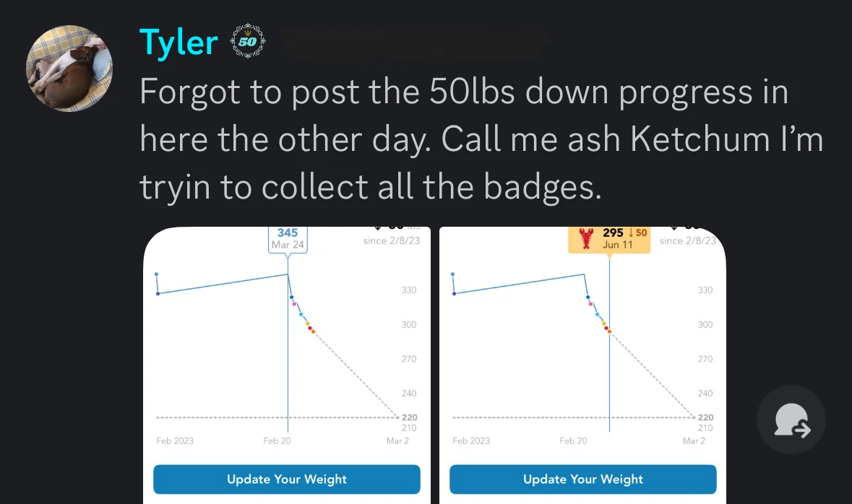
Task: Tap "since 2/8/23" label on left chart
Action: pos(391,240)
